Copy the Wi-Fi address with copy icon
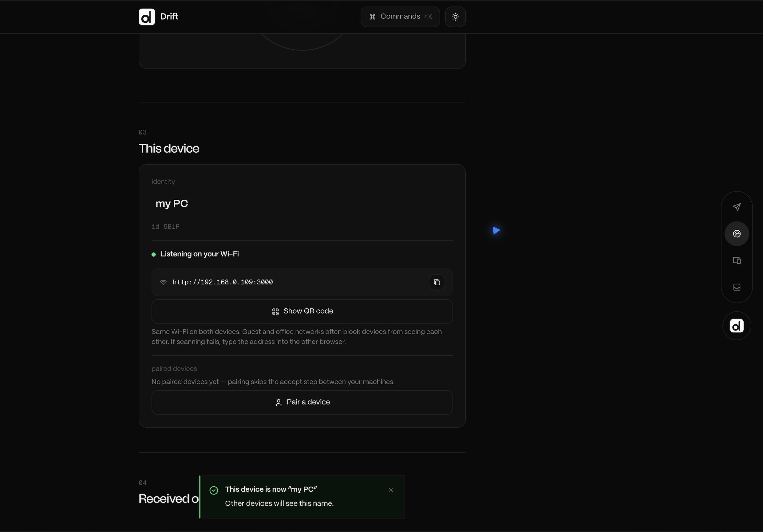Image resolution: width=763 pixels, height=532 pixels. point(437,282)
